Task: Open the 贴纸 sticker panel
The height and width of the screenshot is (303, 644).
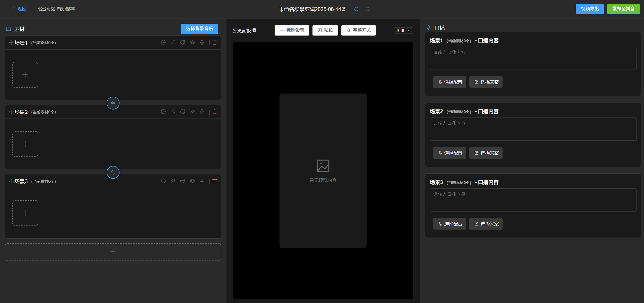Action: pos(325,30)
